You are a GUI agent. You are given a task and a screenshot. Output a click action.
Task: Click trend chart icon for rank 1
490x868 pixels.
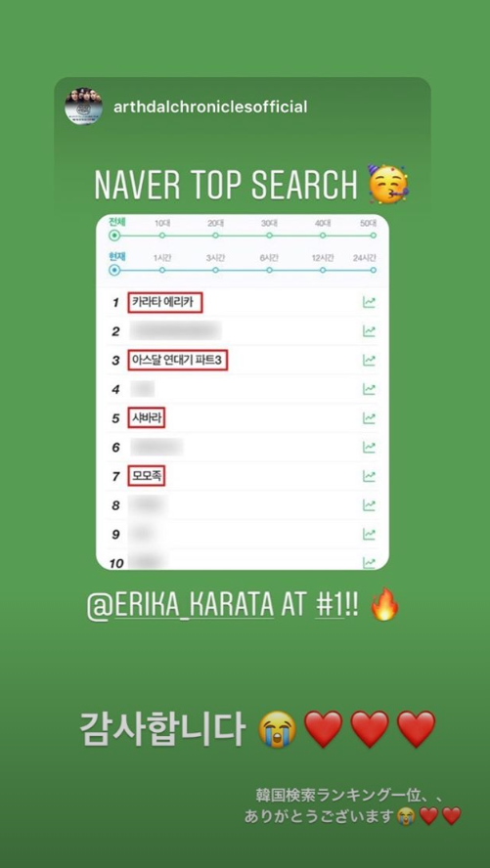[369, 302]
